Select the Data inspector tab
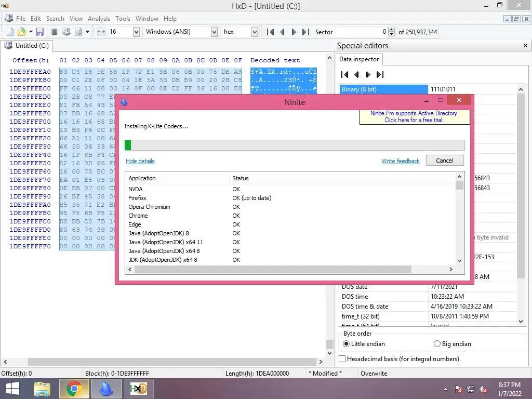Image resolution: width=532 pixels, height=399 pixels. 359,59
